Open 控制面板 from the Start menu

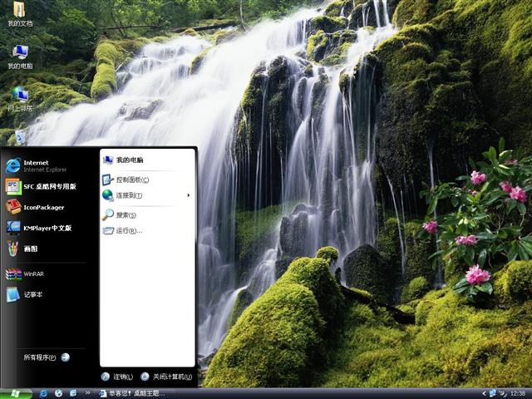point(131,180)
